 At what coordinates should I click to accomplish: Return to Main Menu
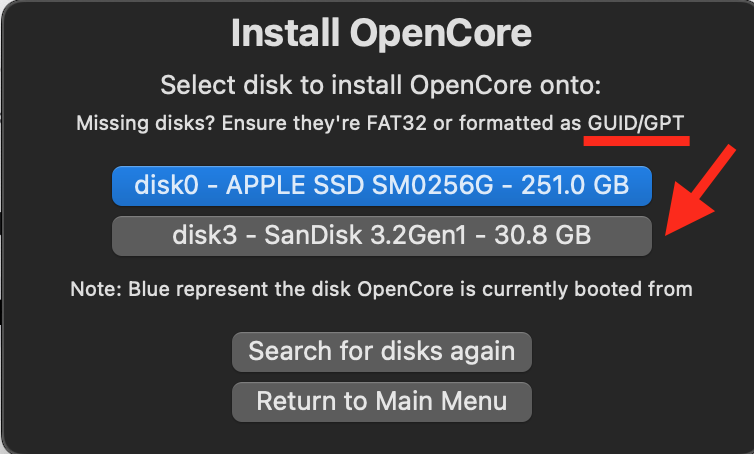point(382,402)
